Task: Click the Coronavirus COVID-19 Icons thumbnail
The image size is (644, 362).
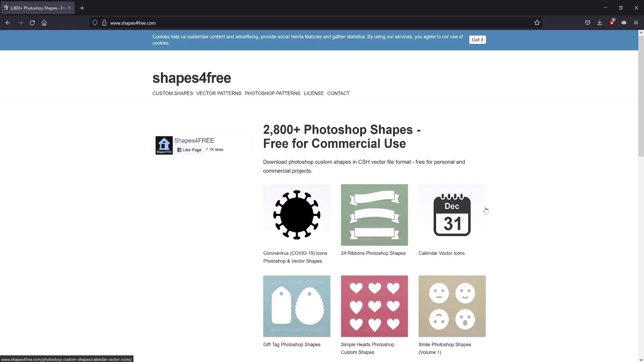Action: (297, 215)
